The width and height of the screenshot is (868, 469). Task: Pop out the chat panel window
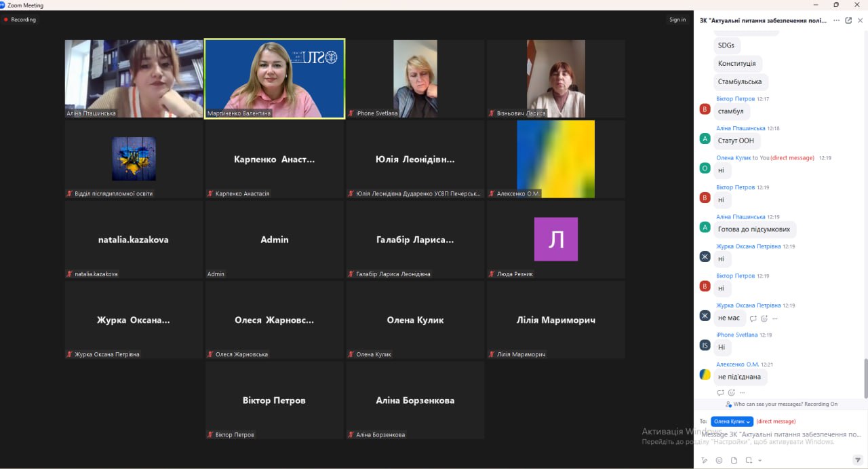point(848,20)
